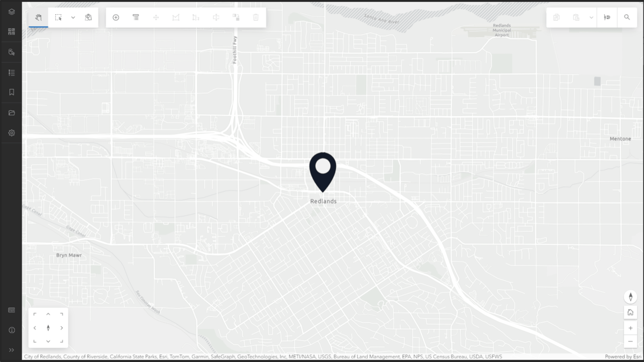This screenshot has height=362, width=644.
Task: Select the Pan hand tool
Action: click(x=38, y=17)
